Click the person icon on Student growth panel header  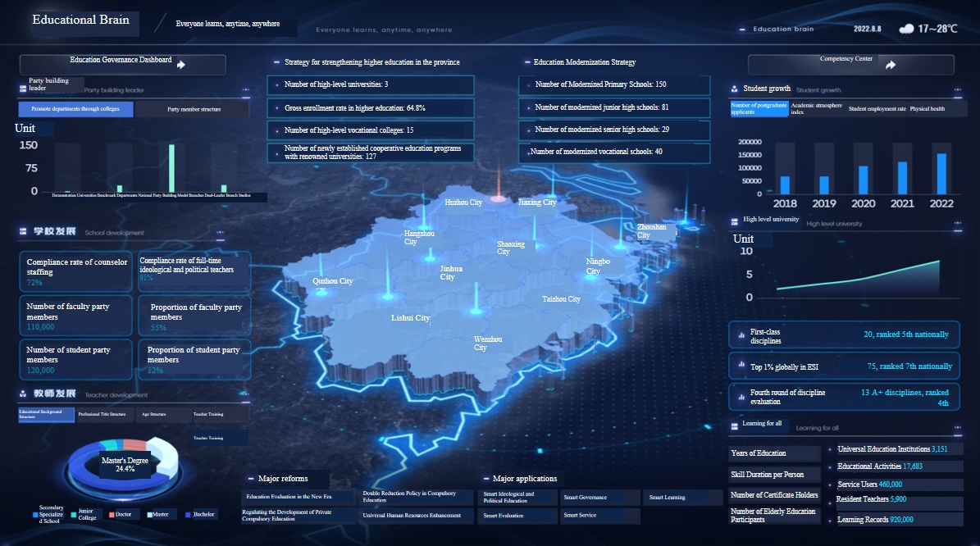tap(736, 89)
